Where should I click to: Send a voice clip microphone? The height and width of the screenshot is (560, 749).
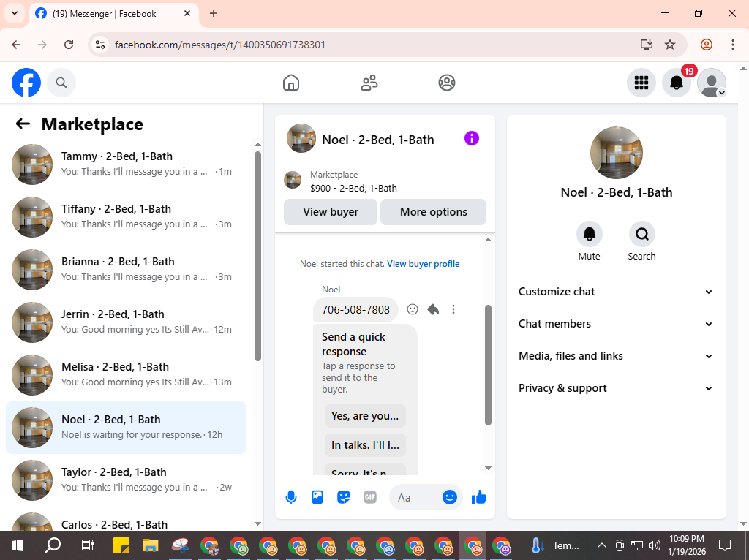291,497
